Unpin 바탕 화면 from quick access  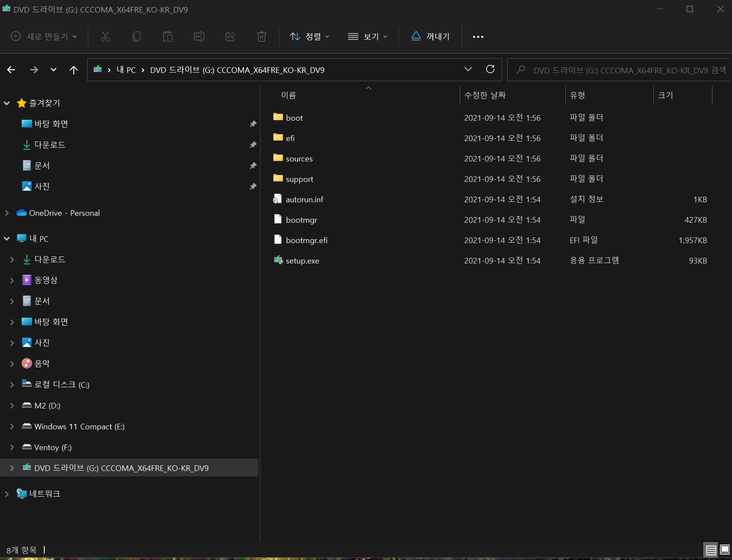click(x=253, y=124)
